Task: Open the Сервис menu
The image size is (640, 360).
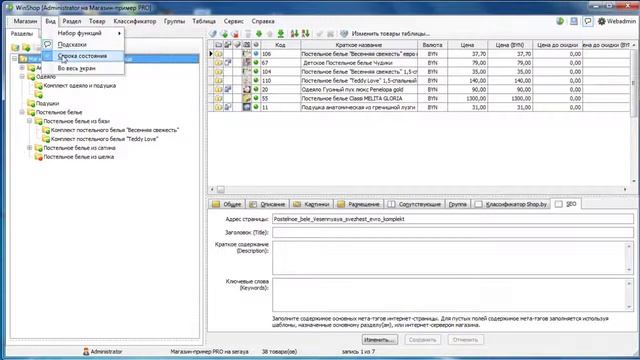Action: point(233,21)
